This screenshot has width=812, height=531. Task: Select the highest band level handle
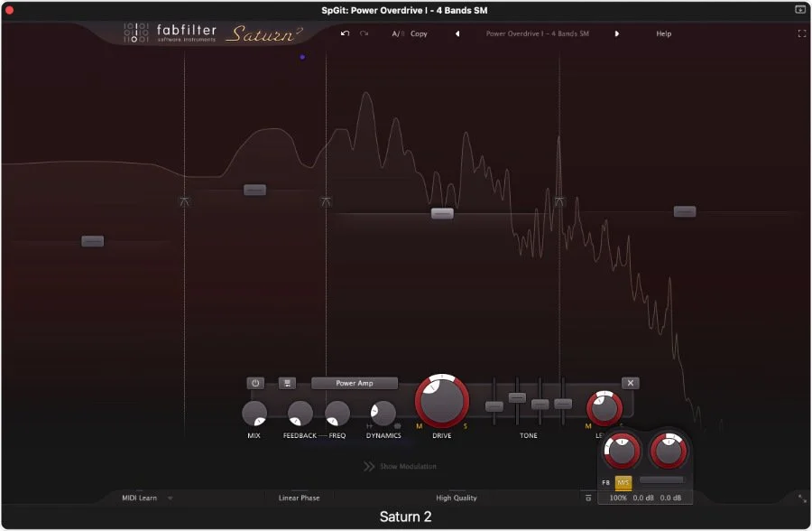(685, 211)
